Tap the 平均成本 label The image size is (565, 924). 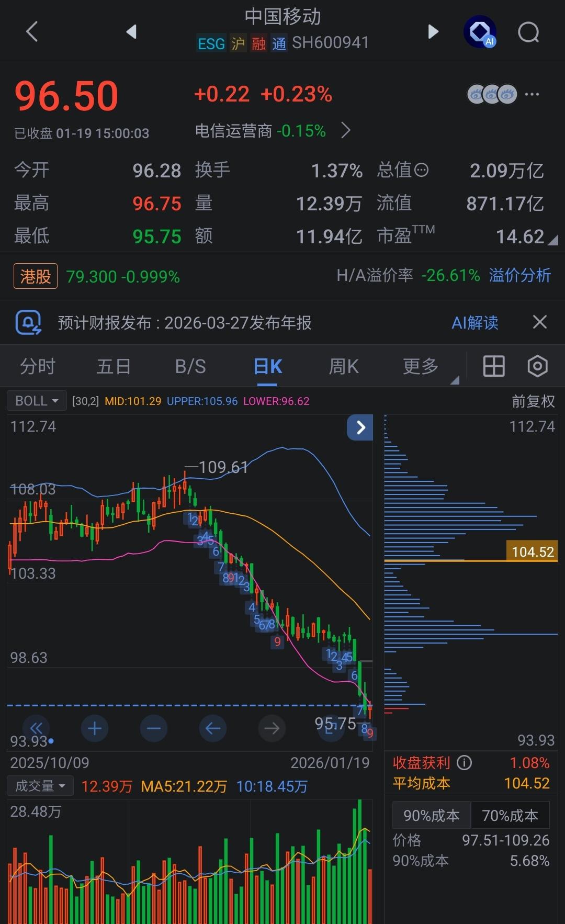(x=422, y=783)
